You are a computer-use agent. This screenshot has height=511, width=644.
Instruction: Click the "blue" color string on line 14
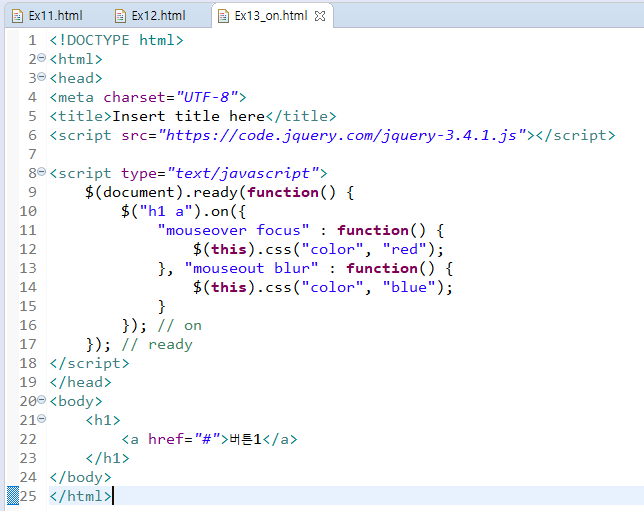tap(409, 287)
